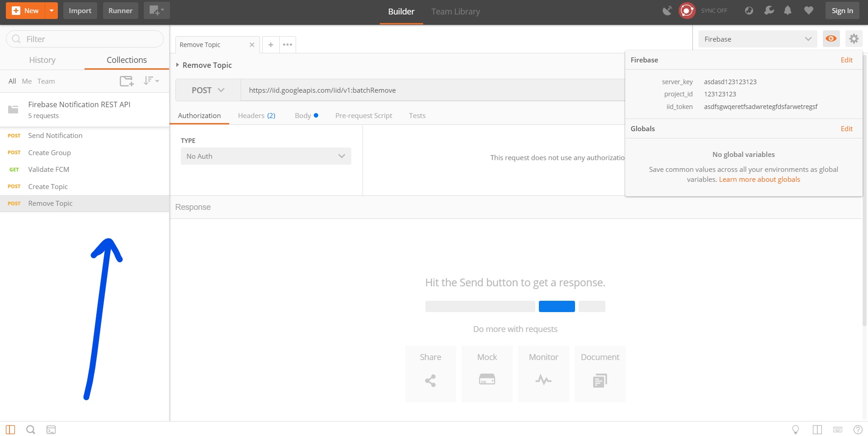Collapse the Firebase Notification REST API collection
The width and height of the screenshot is (868, 436).
pos(85,109)
